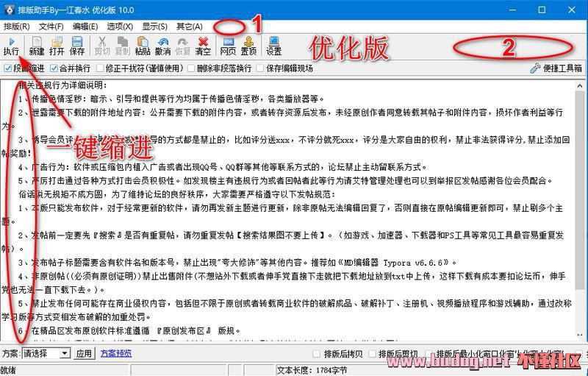Click the app logo in title bar
The height and width of the screenshot is (376, 588).
pyautogui.click(x=9, y=10)
